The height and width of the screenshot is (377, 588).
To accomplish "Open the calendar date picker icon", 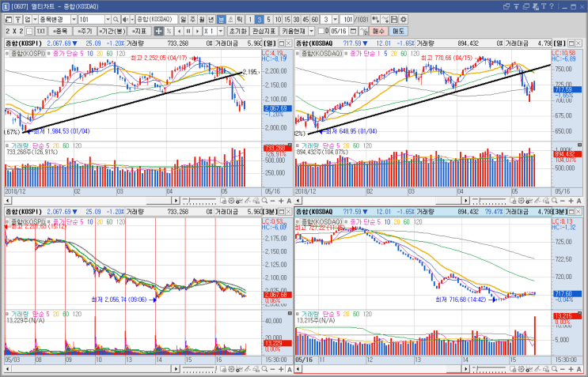I will [x=353, y=31].
